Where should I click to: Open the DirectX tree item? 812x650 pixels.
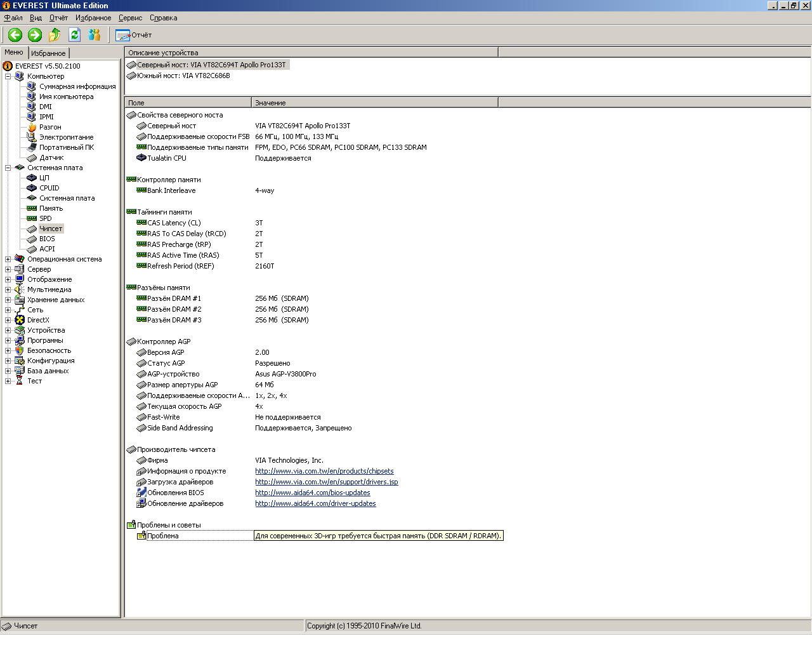[x=37, y=320]
